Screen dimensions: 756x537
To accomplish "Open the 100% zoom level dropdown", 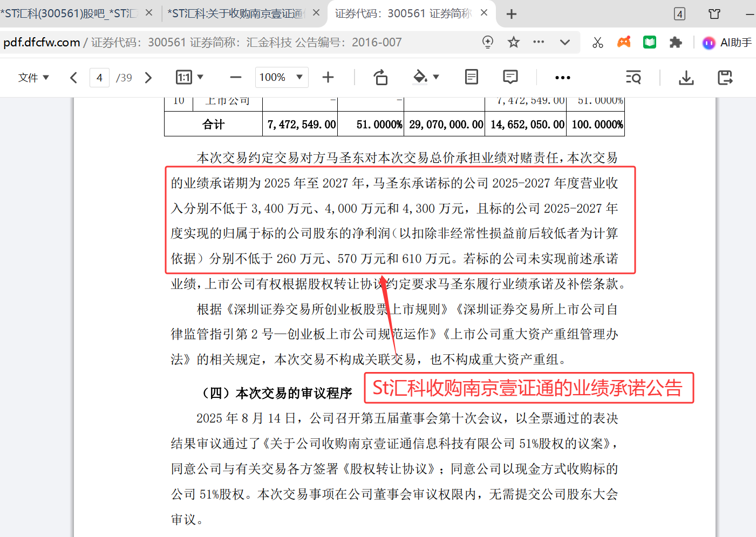I will (x=282, y=78).
